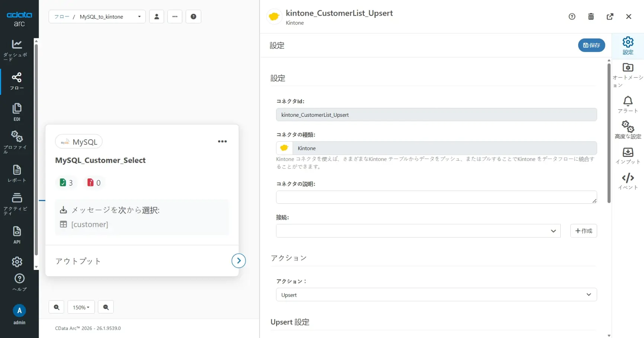
Task: Create a new connection with 作成 button
Action: coord(583,231)
